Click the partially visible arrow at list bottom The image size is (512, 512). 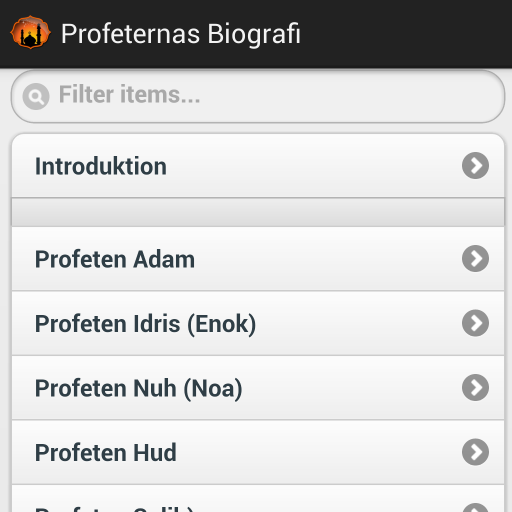tap(475, 507)
